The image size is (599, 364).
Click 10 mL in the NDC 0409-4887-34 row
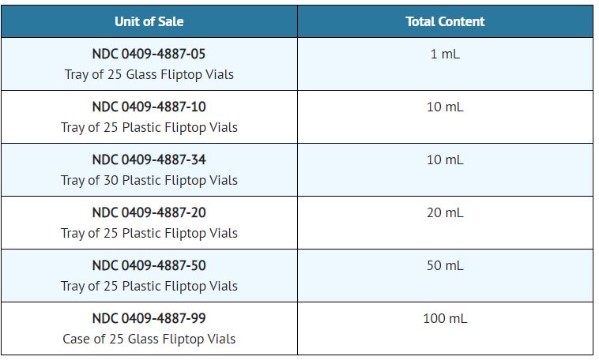pos(445,159)
